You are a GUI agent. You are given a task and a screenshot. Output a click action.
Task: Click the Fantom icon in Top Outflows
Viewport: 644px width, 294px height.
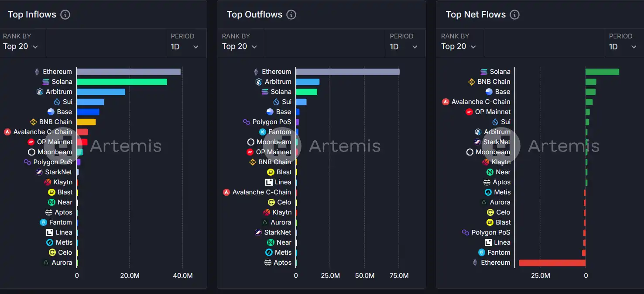[x=263, y=132]
